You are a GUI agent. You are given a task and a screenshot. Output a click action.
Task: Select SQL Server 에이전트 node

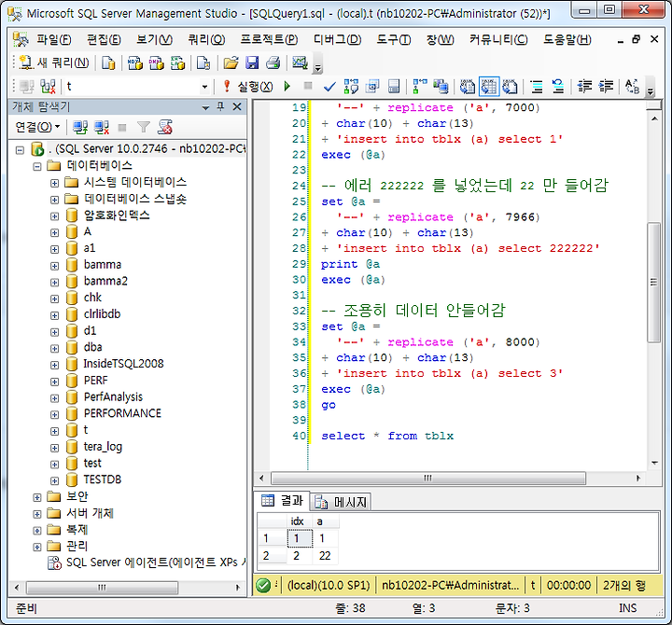[156, 562]
